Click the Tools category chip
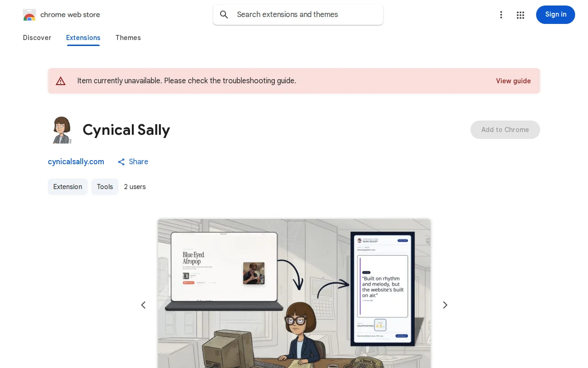The image size is (588, 368). click(105, 187)
